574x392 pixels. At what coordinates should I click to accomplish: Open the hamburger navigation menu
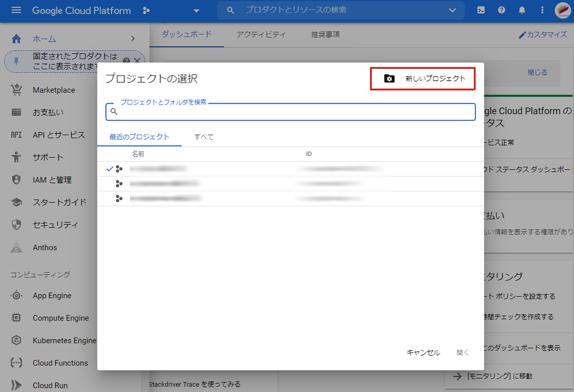click(16, 11)
